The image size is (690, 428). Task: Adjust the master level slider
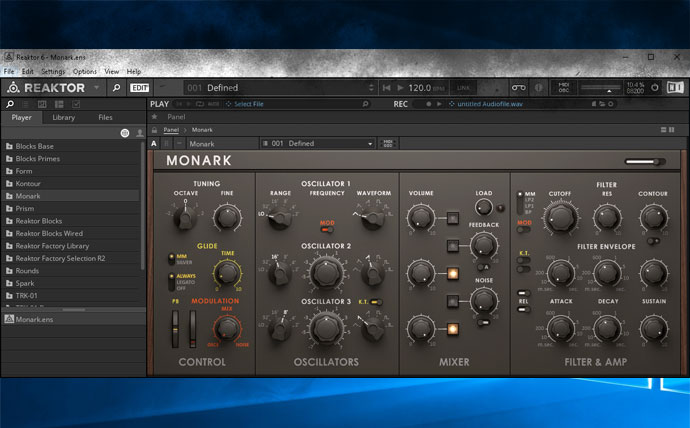coord(600,88)
